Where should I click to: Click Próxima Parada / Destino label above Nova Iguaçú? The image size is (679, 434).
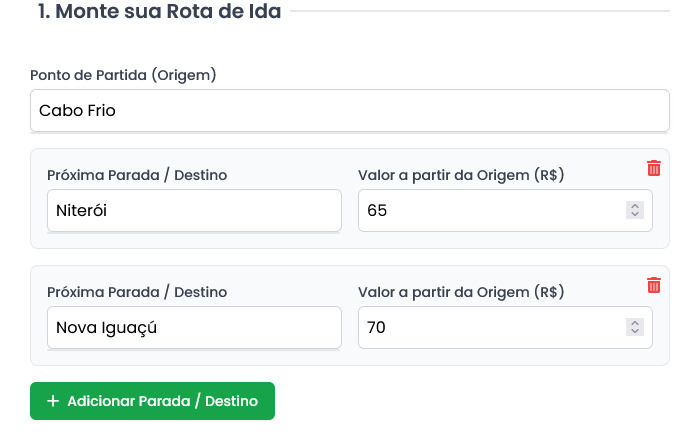coord(137,292)
